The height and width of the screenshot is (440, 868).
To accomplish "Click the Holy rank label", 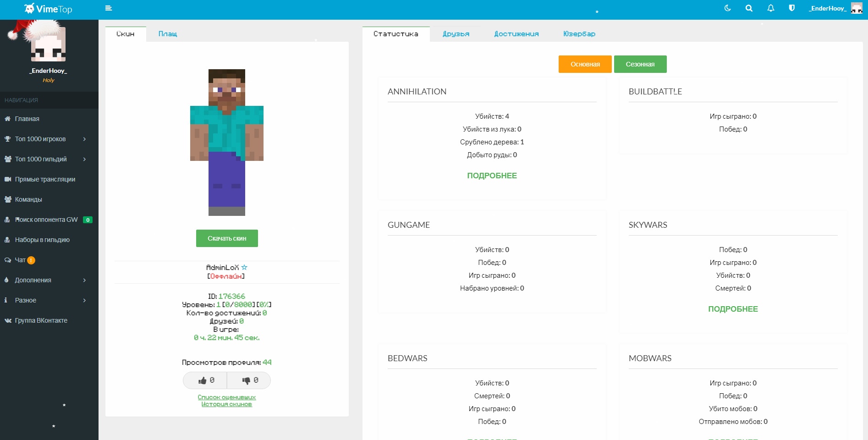I will (49, 80).
